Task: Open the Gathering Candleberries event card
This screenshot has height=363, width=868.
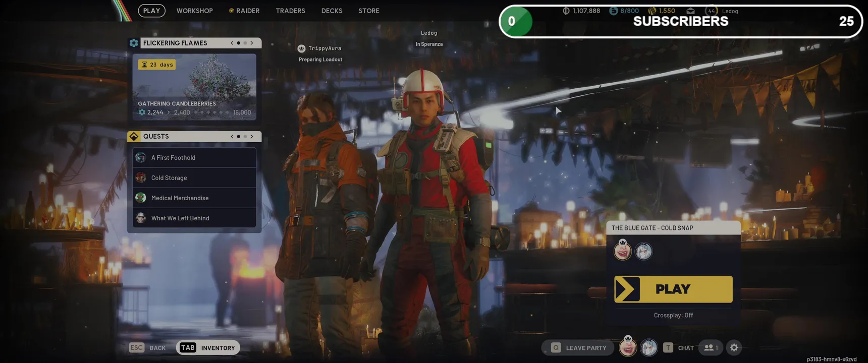Action: [194, 87]
